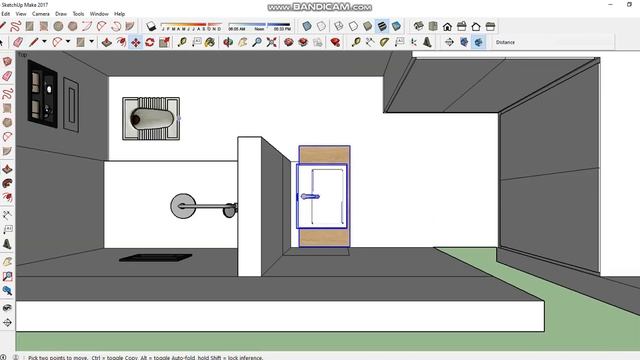
Task: Switch to Iso view
Action: (418, 27)
